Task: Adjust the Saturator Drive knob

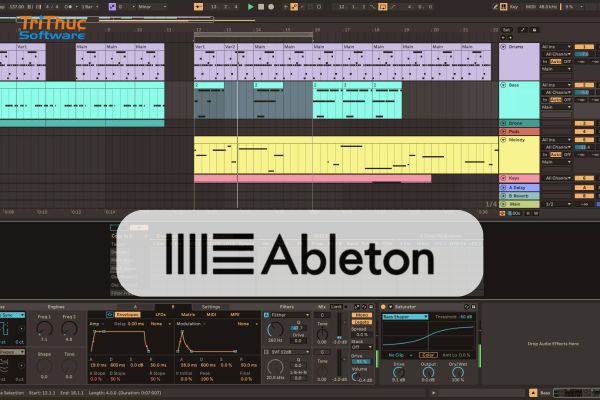Action: pos(398,372)
